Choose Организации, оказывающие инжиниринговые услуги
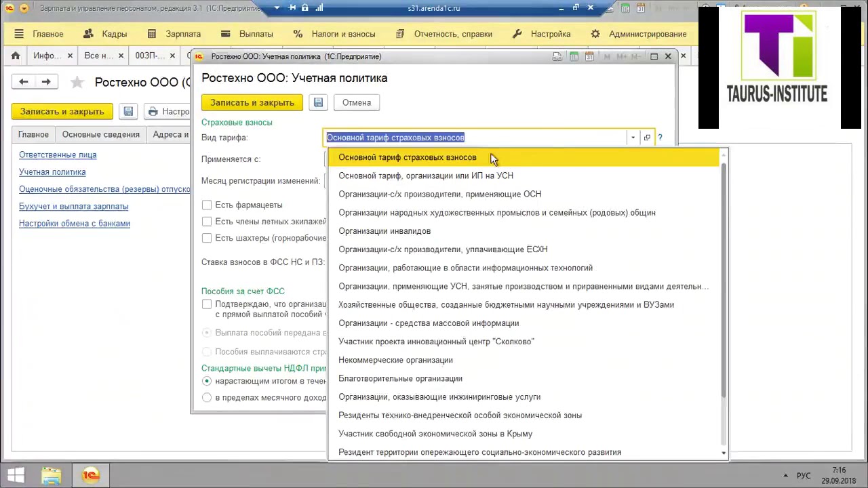This screenshot has width=868, height=488. 523,397
